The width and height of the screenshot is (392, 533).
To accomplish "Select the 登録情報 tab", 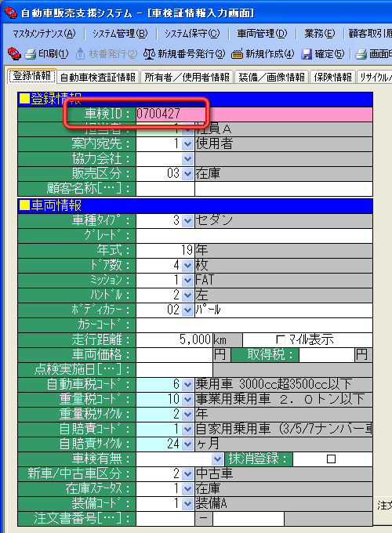I will click(32, 75).
